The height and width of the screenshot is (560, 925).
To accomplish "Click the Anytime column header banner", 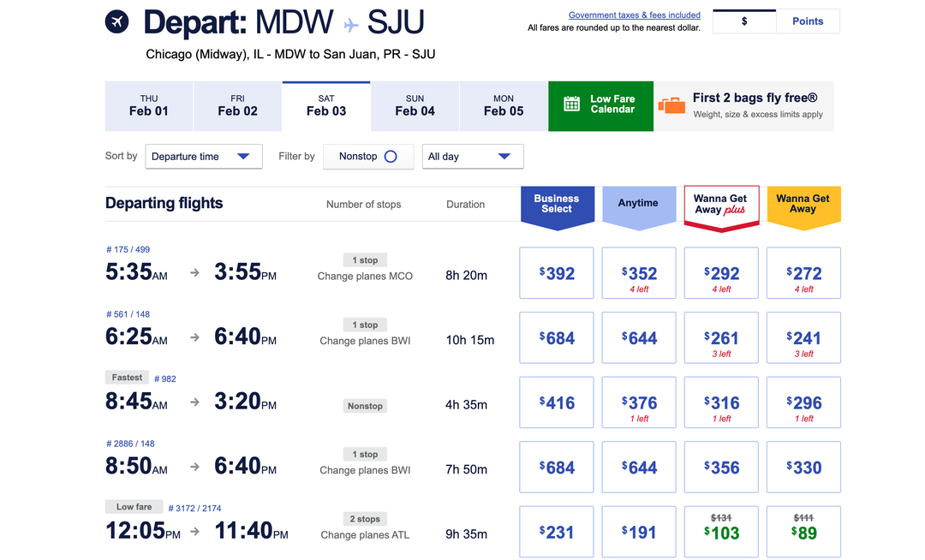I will 639,204.
